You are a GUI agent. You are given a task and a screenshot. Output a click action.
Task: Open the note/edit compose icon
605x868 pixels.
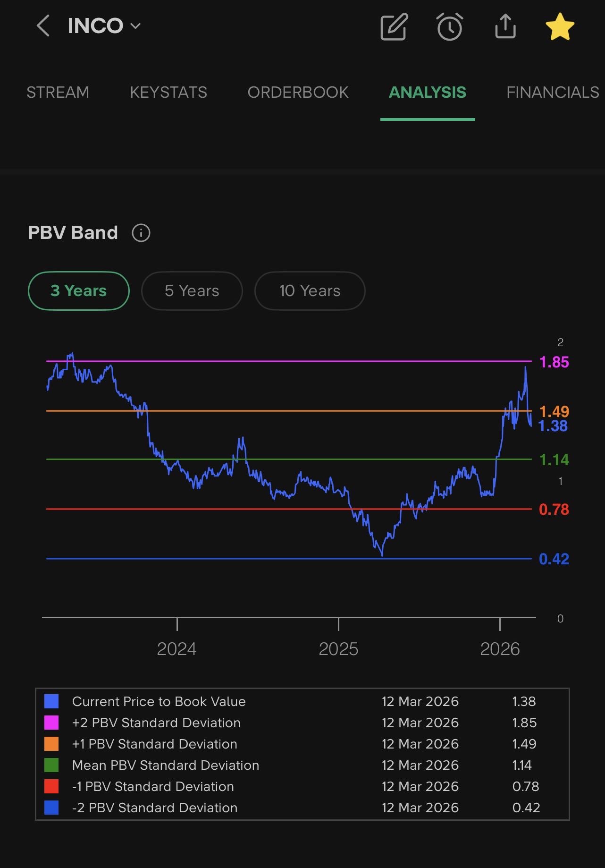394,27
